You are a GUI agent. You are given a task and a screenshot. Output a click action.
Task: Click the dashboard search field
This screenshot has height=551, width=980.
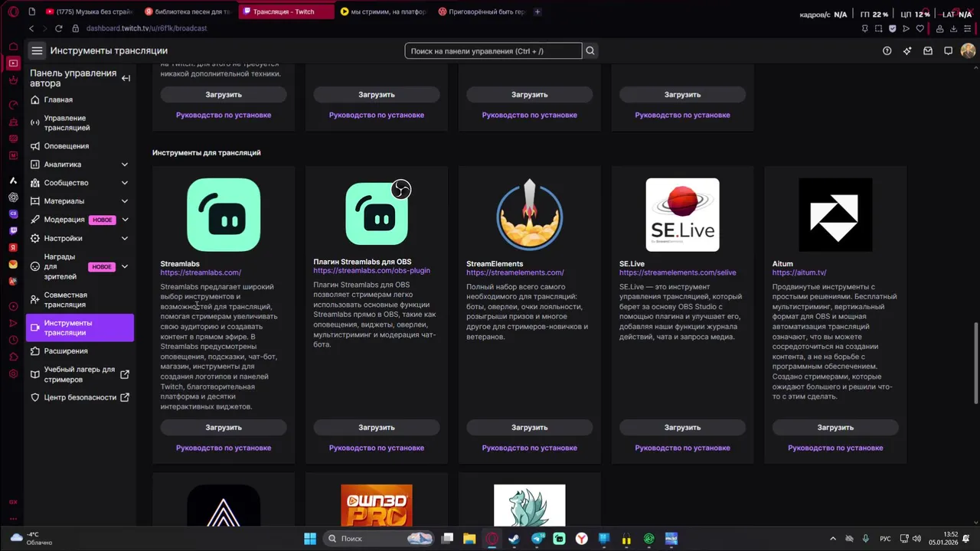493,51
